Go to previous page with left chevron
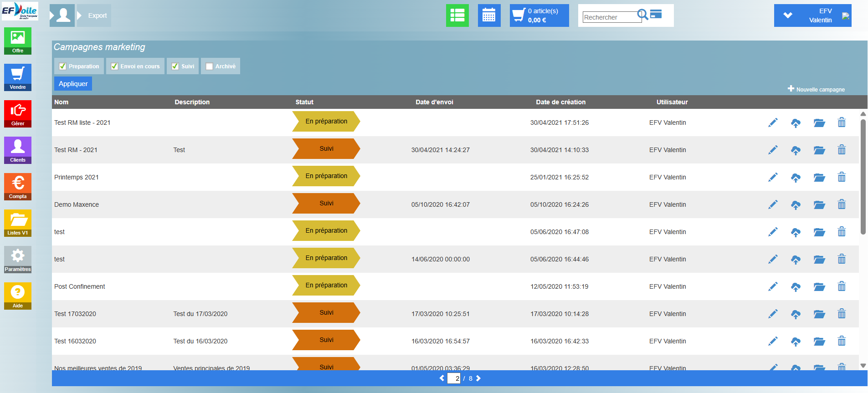Viewport: 868px width, 393px height. click(x=442, y=378)
